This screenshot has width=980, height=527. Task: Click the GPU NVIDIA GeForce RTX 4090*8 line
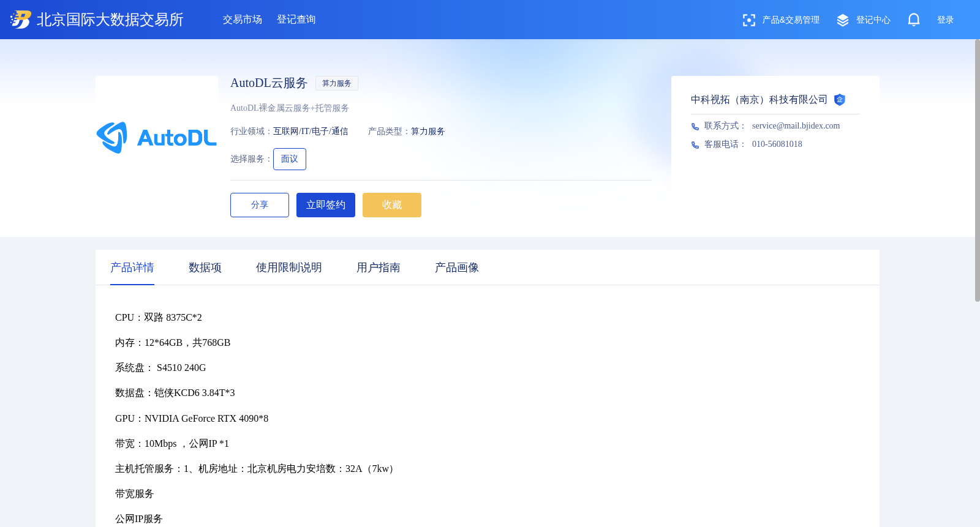tap(192, 419)
